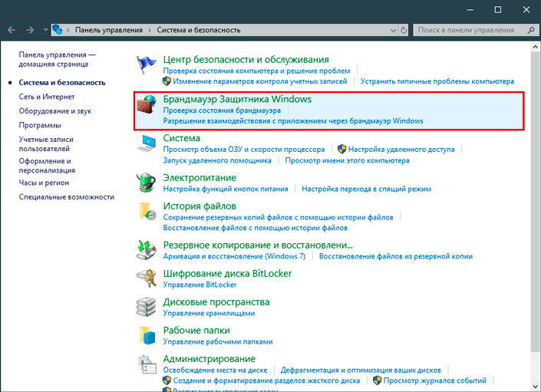This screenshot has height=392, width=541.
Task: Open Специальные возможности category
Action: point(66,197)
